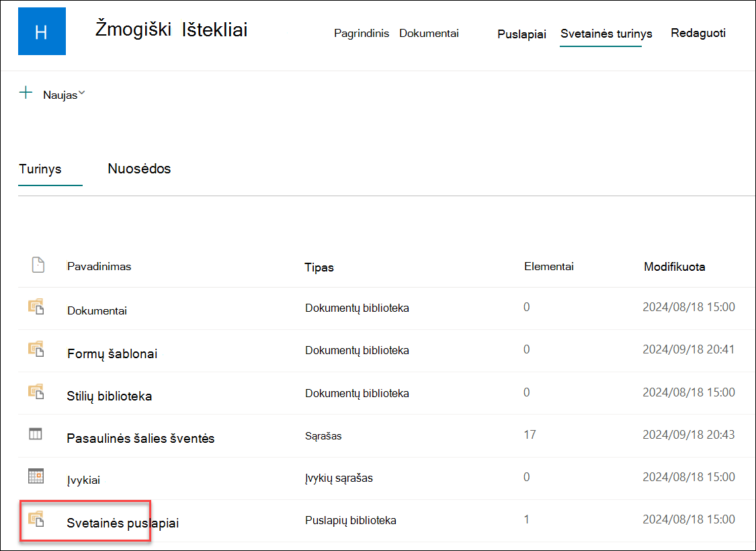Click the Puslapių biblioteka type cell
The width and height of the screenshot is (756, 551).
point(351,521)
